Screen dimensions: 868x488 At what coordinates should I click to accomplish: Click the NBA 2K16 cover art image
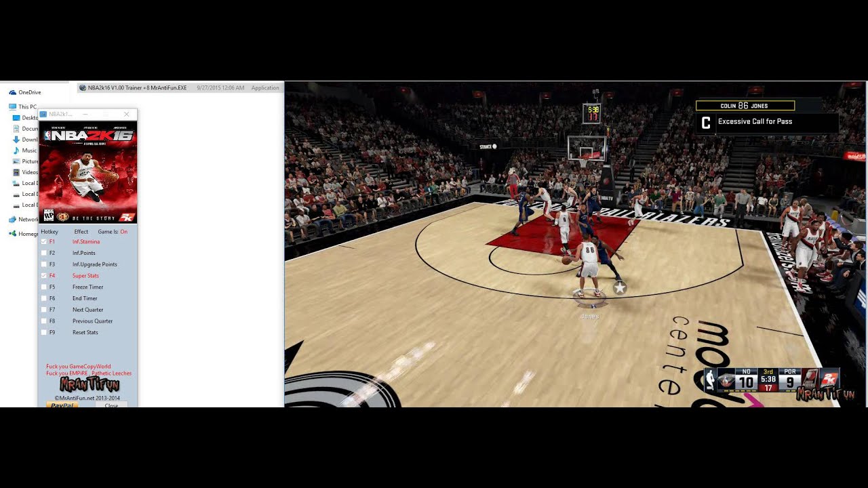click(88, 172)
